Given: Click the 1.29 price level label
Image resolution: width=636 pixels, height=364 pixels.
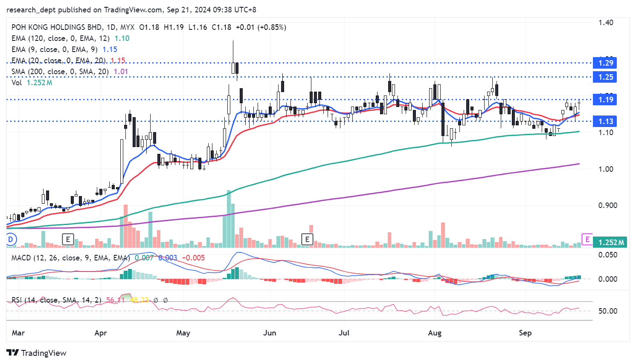Looking at the screenshot, I should [606, 63].
